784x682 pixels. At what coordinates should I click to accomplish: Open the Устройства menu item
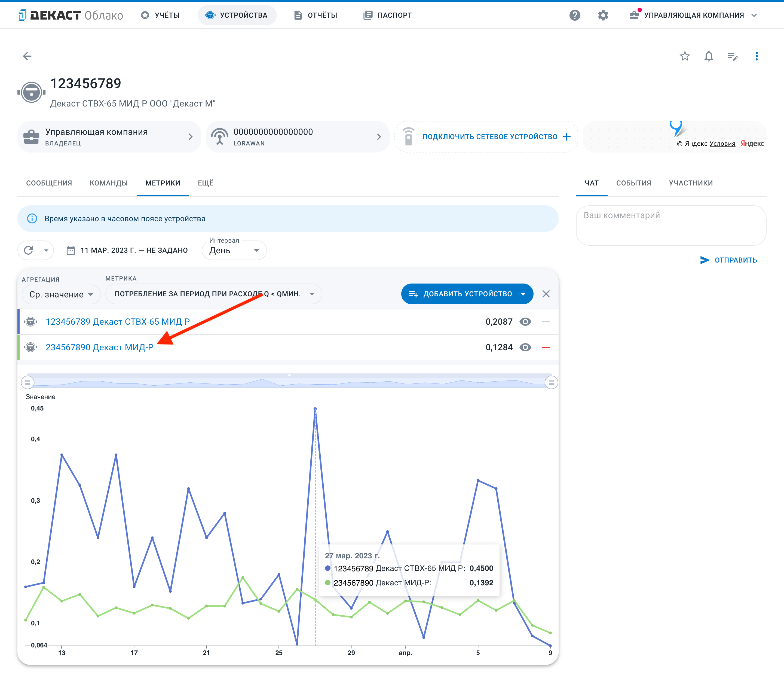(237, 15)
